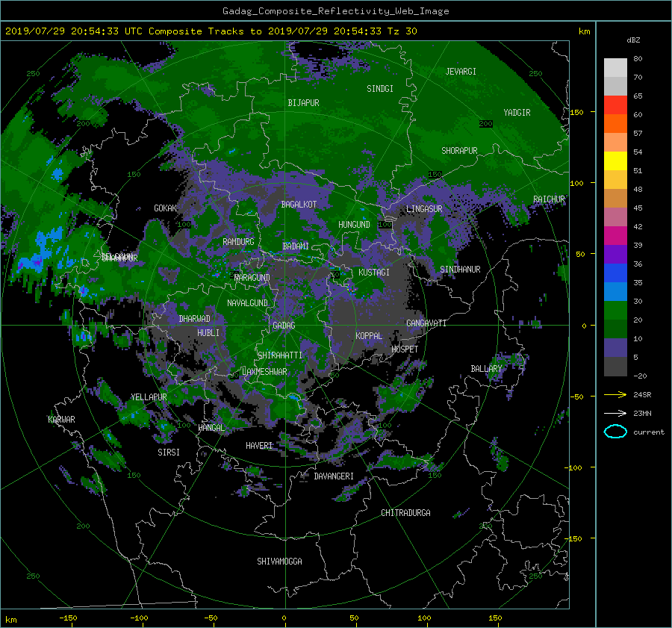Click the SHIVAMOGGA city label
This screenshot has height=628, width=672.
[x=279, y=562]
